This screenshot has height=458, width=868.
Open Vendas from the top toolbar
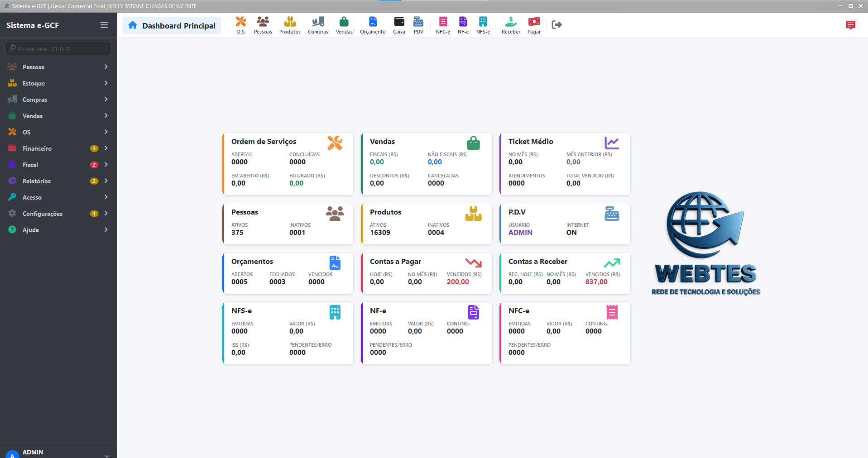pyautogui.click(x=344, y=25)
